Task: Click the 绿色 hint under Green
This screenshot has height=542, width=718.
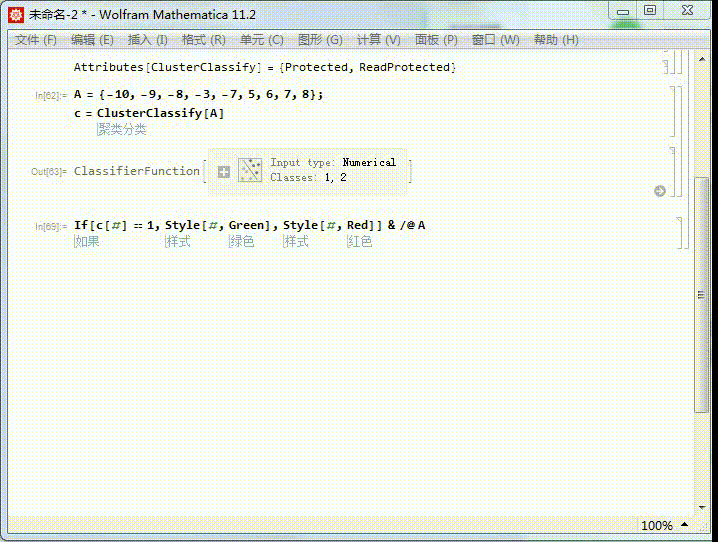Action: pyautogui.click(x=241, y=241)
